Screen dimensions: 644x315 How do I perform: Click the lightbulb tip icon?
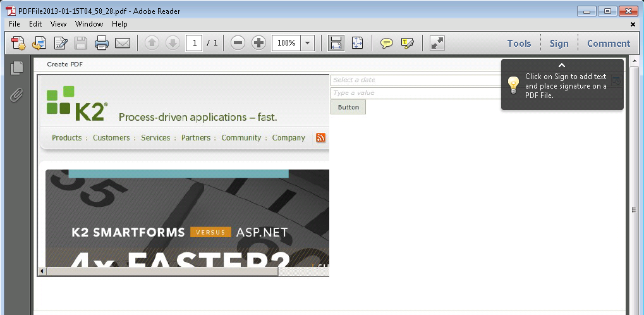(513, 85)
